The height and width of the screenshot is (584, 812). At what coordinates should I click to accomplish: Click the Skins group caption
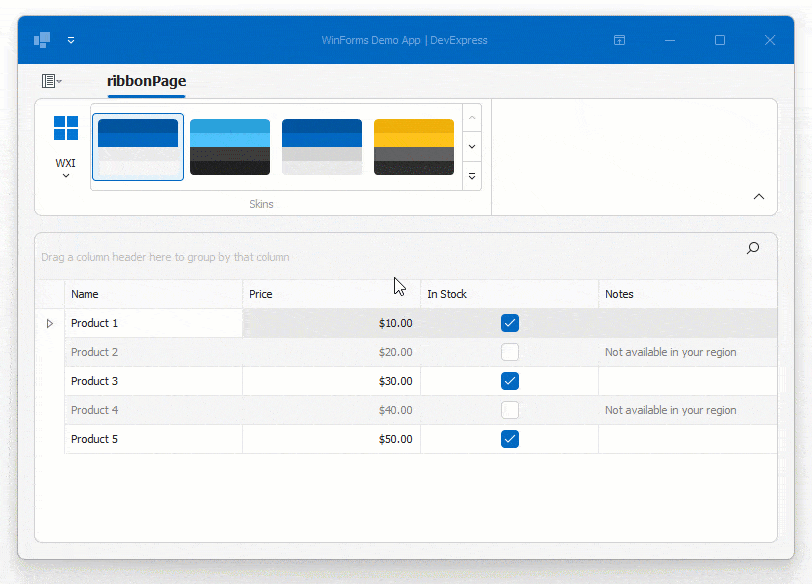click(261, 204)
